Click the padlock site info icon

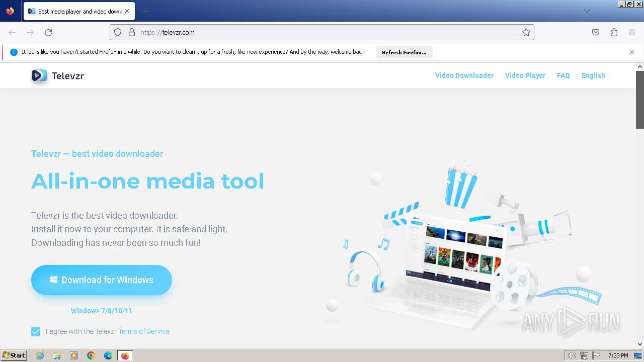[x=132, y=32]
